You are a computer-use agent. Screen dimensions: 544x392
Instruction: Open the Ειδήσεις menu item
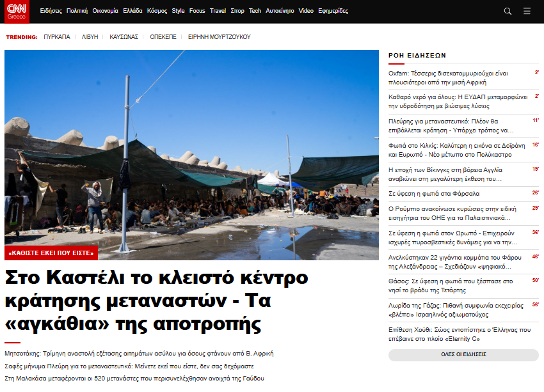(51, 11)
